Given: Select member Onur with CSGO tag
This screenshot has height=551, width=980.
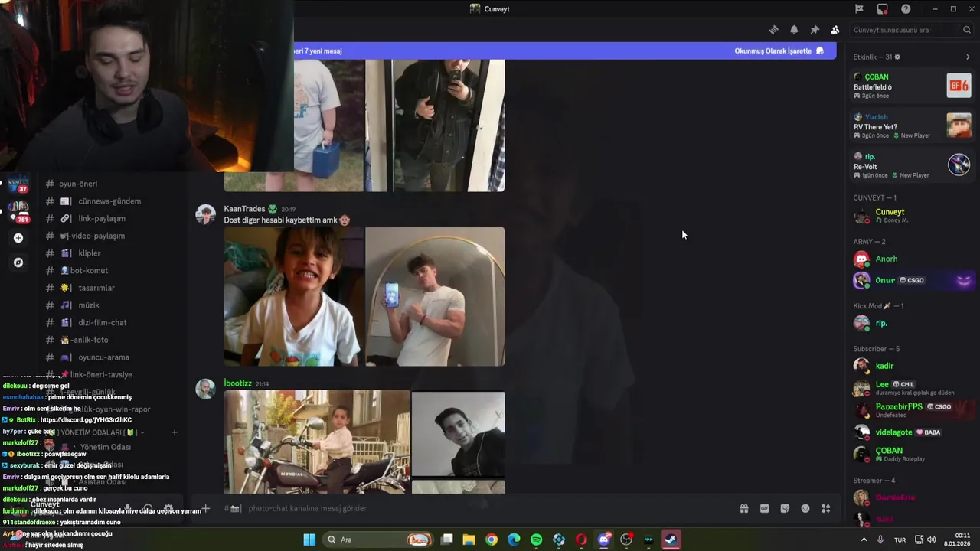Looking at the screenshot, I should (x=912, y=280).
